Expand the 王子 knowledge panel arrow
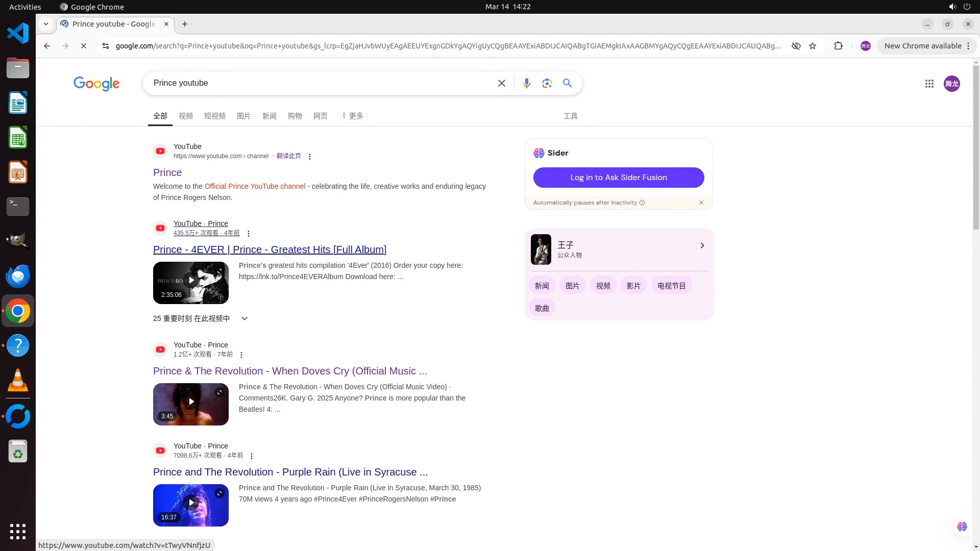 pos(702,245)
